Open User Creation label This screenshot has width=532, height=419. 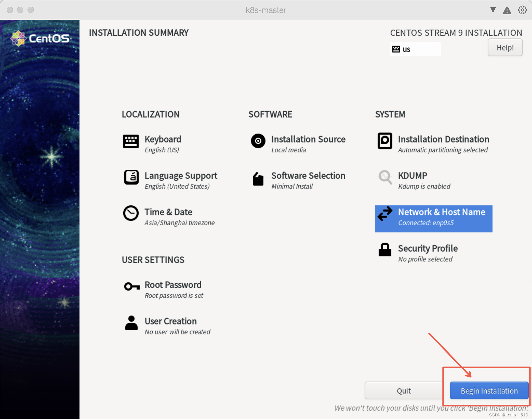pos(171,321)
